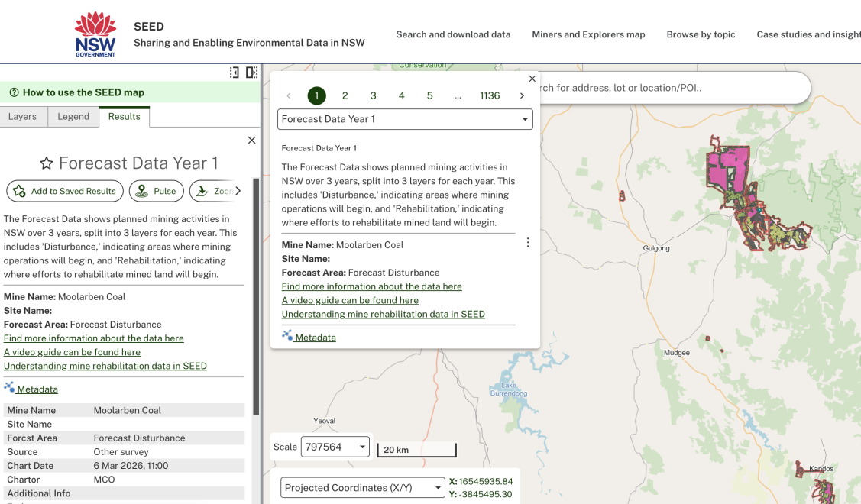Open left panel Understanding mine rehabilitation link
This screenshot has width=861, height=504.
coord(105,366)
